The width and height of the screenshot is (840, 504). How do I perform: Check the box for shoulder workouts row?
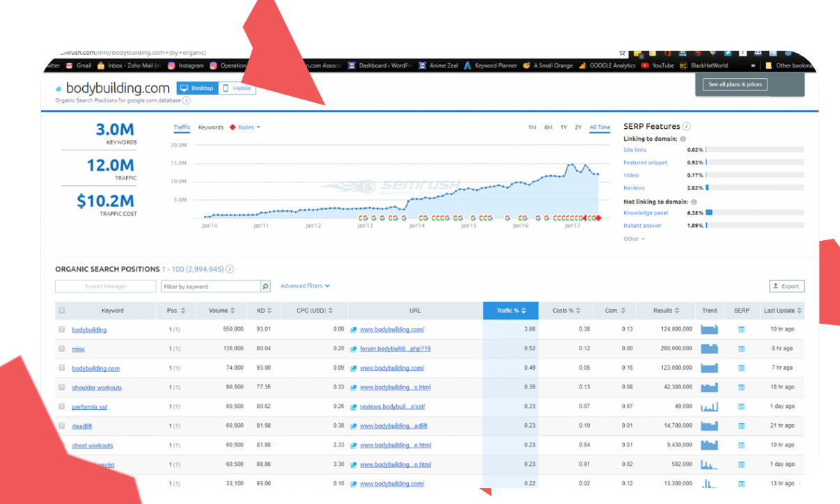62,388
